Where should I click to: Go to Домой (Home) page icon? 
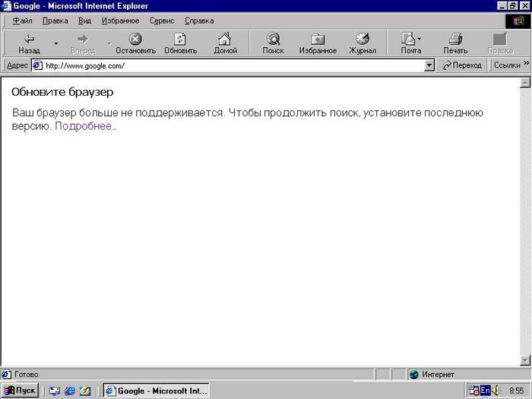pos(225,40)
